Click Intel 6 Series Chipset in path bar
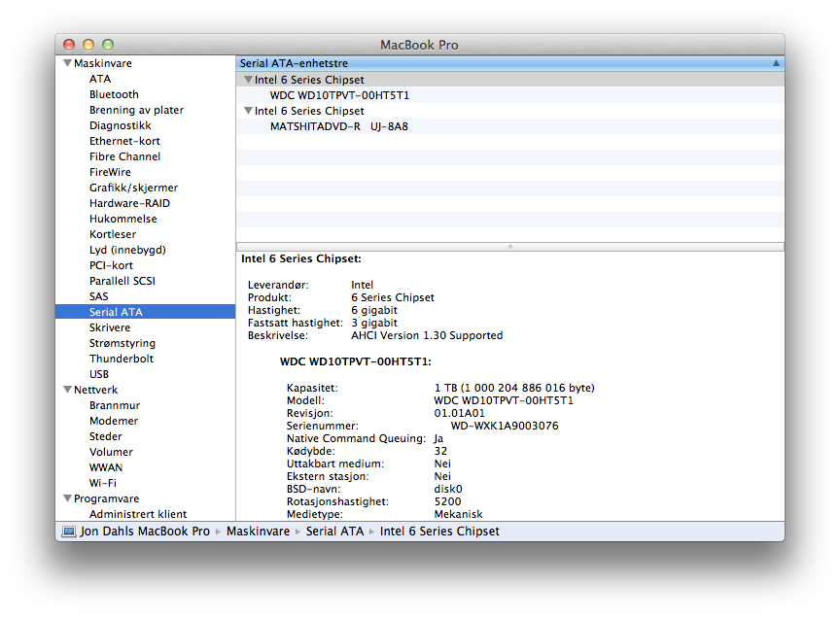Viewport: 840px width, 618px height. 439,532
